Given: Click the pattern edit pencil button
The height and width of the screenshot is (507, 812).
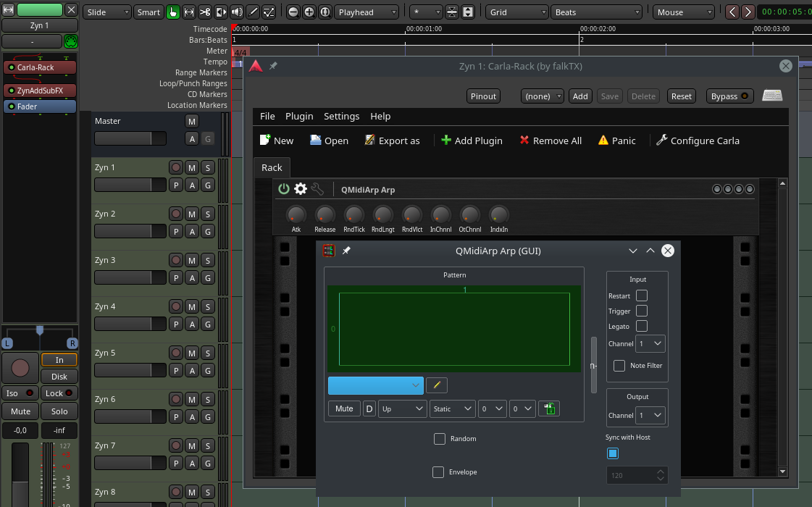Looking at the screenshot, I should coord(436,385).
